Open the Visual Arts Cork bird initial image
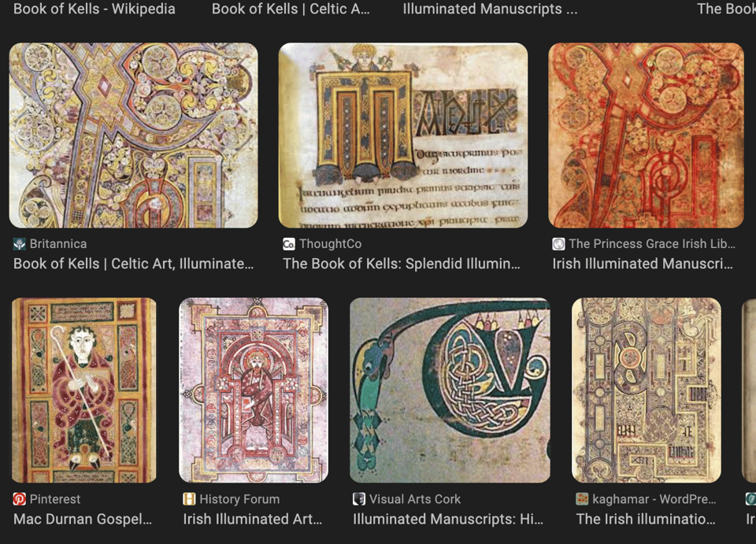The width and height of the screenshot is (756, 544). 450,390
